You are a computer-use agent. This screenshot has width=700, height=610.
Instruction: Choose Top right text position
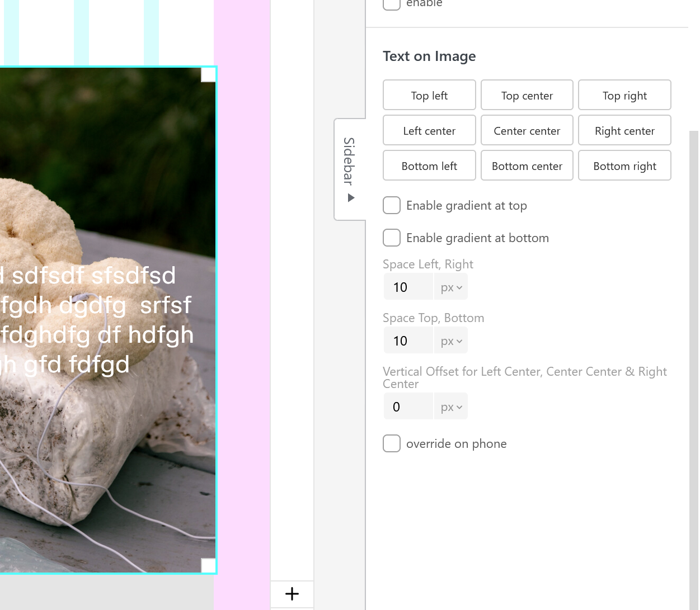pos(624,96)
